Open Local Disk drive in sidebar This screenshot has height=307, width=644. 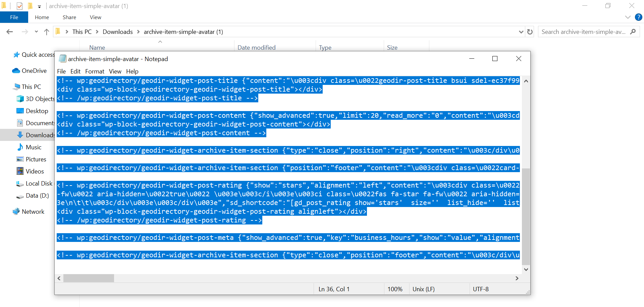click(x=35, y=184)
